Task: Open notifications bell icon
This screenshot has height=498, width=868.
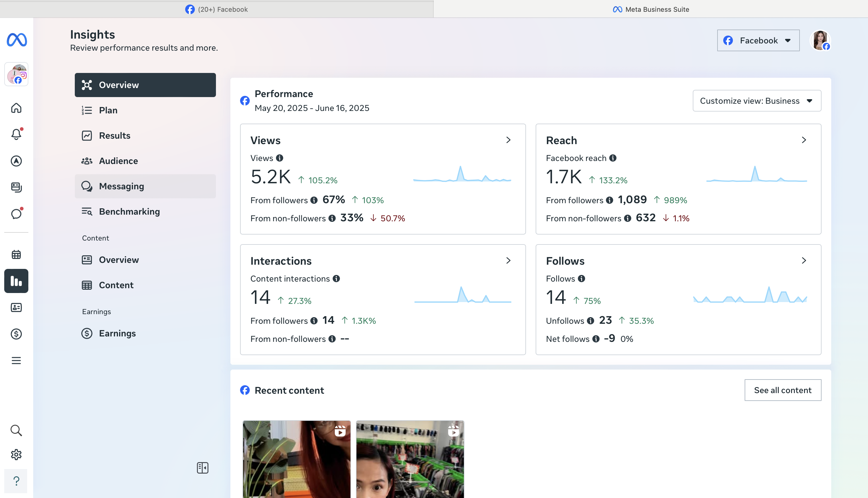Action: coord(16,134)
